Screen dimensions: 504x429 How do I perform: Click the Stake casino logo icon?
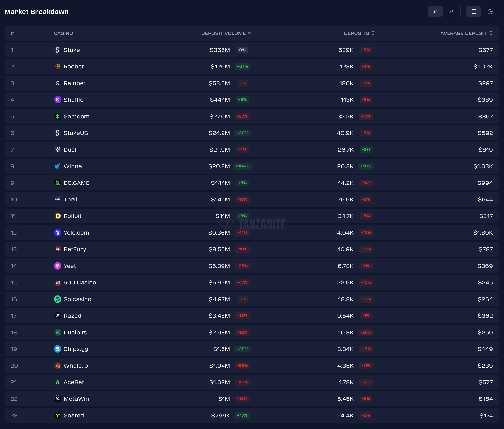point(57,50)
